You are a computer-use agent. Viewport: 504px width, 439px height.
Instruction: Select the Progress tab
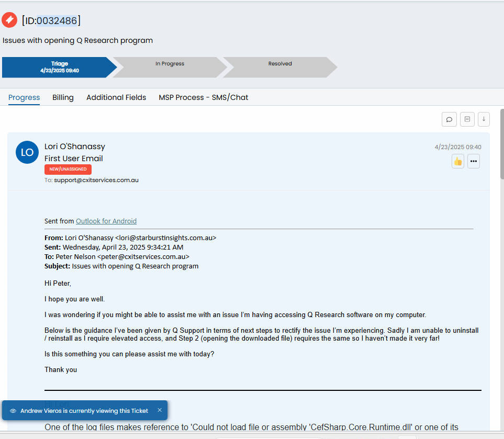[24, 97]
